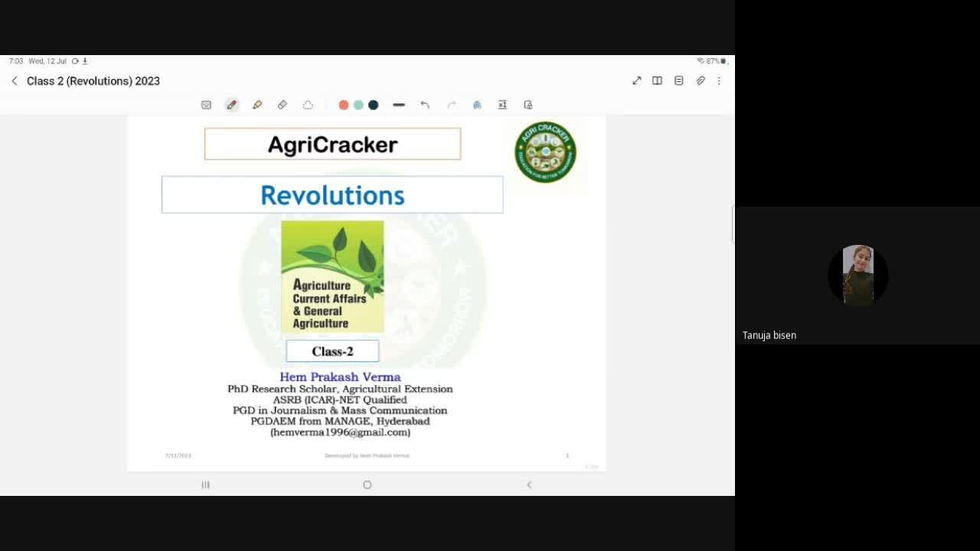Redo the last stroke

pos(451,105)
